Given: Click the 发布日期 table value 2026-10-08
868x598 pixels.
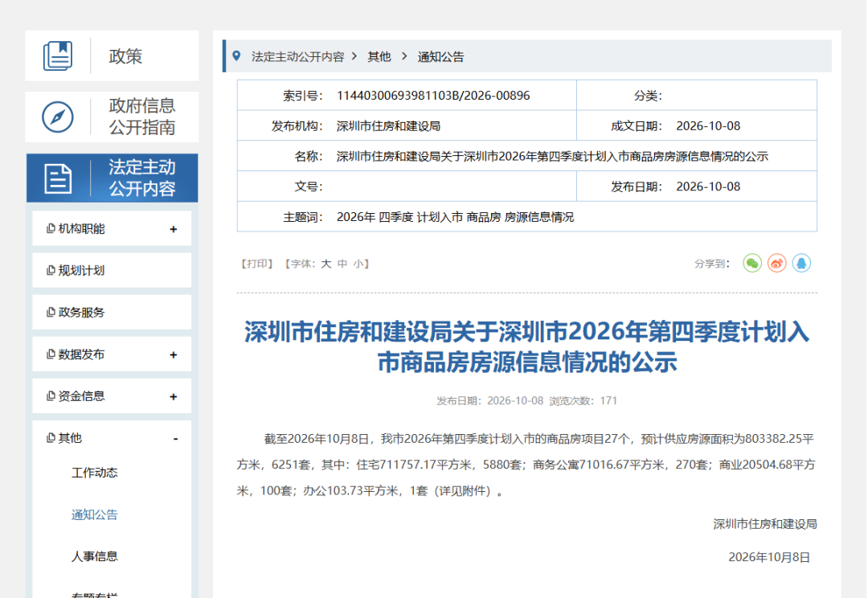Looking at the screenshot, I should [708, 186].
